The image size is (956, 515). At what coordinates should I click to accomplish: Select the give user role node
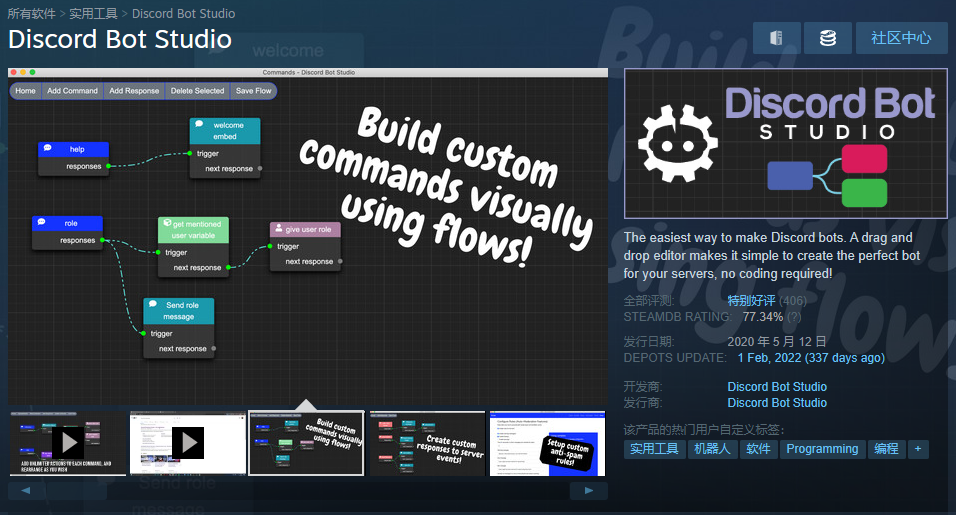305,247
